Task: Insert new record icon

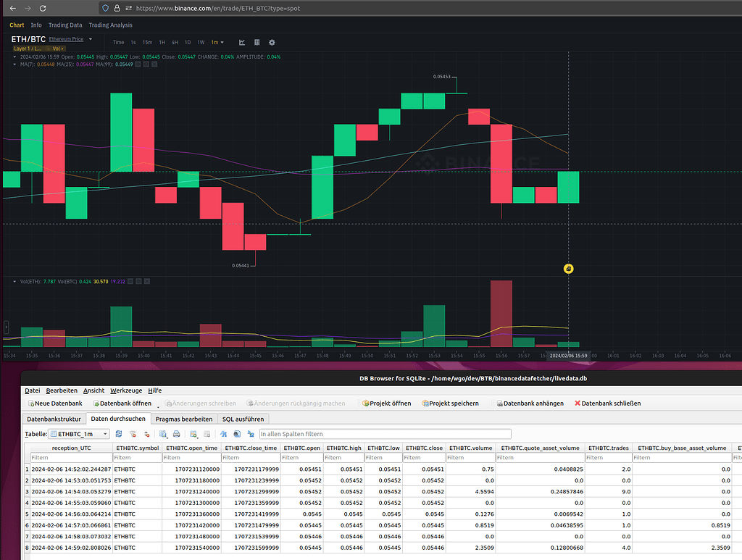Action: click(193, 434)
